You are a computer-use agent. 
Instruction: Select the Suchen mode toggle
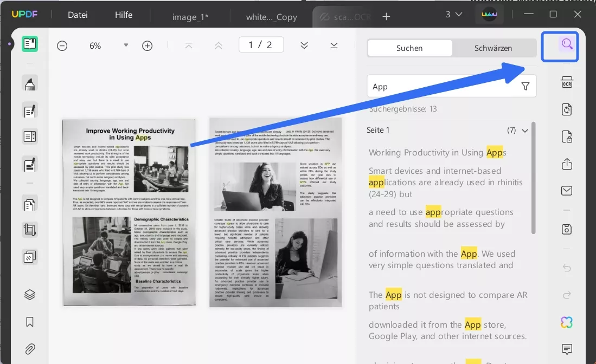point(409,48)
